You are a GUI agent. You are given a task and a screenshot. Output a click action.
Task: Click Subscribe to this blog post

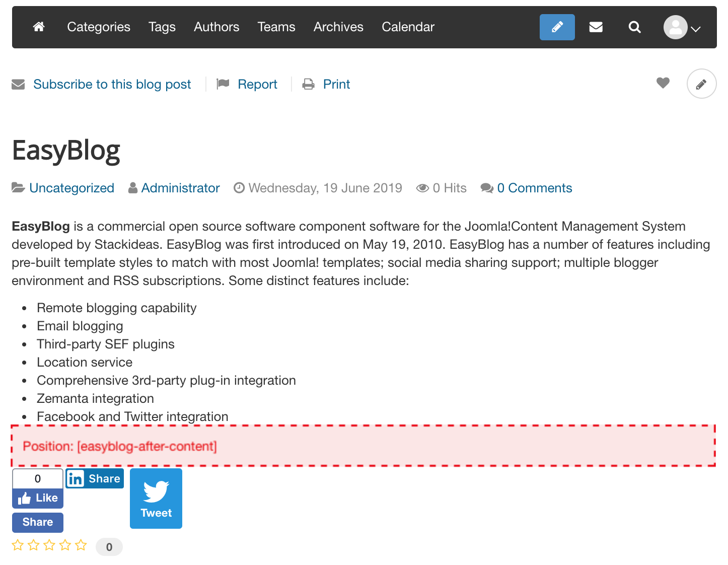[112, 84]
